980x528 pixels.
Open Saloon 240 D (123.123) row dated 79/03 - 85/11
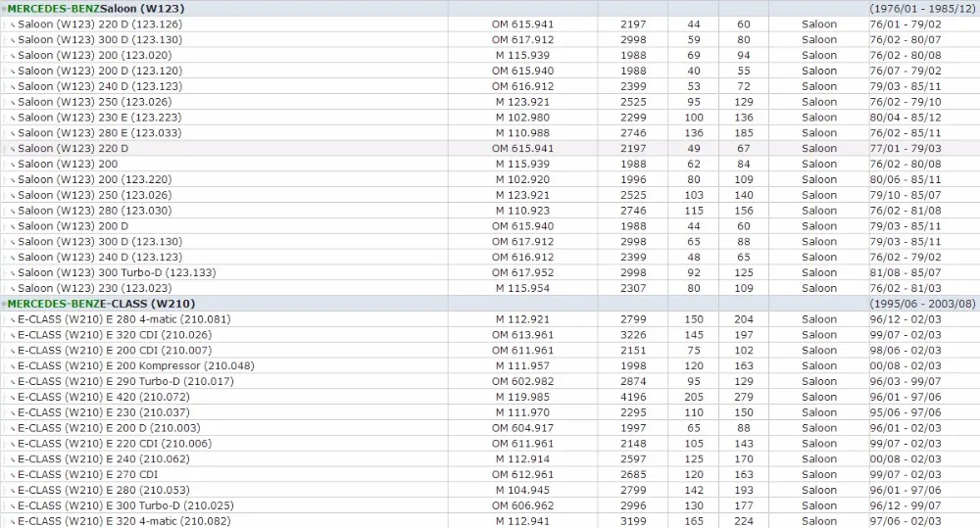pyautogui.click(x=490, y=86)
